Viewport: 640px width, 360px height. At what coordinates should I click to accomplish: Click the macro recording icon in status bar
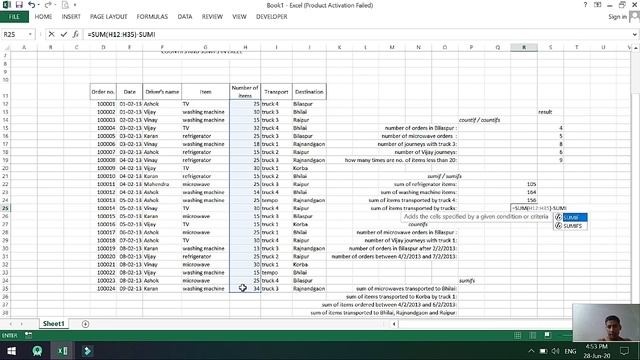[28, 335]
